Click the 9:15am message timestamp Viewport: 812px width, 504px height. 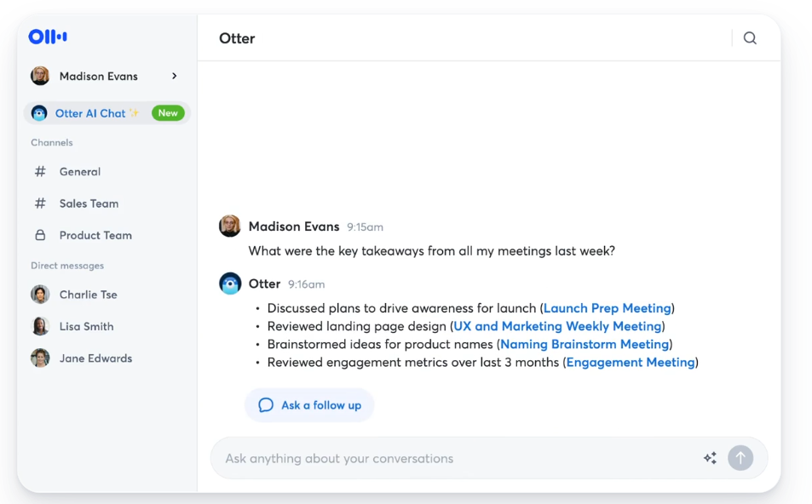coord(365,227)
